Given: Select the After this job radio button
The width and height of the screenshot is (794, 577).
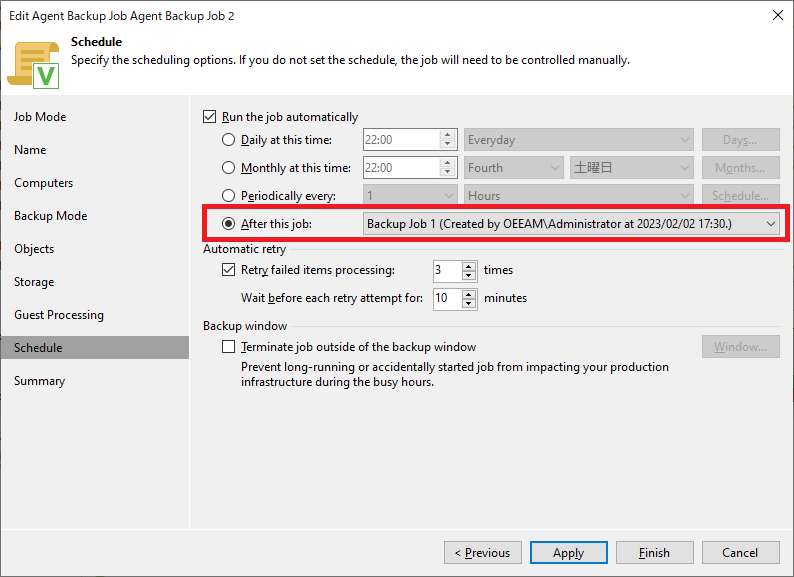Looking at the screenshot, I should click(x=229, y=224).
